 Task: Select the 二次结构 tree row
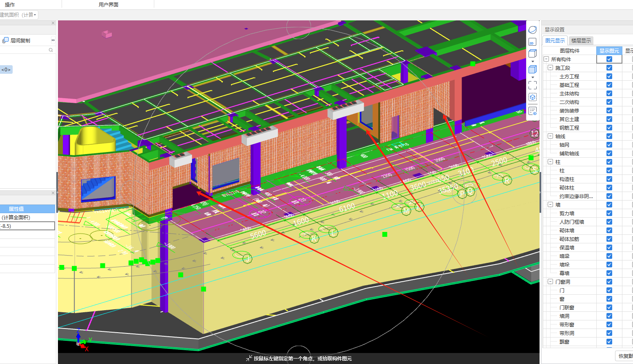coord(569,102)
